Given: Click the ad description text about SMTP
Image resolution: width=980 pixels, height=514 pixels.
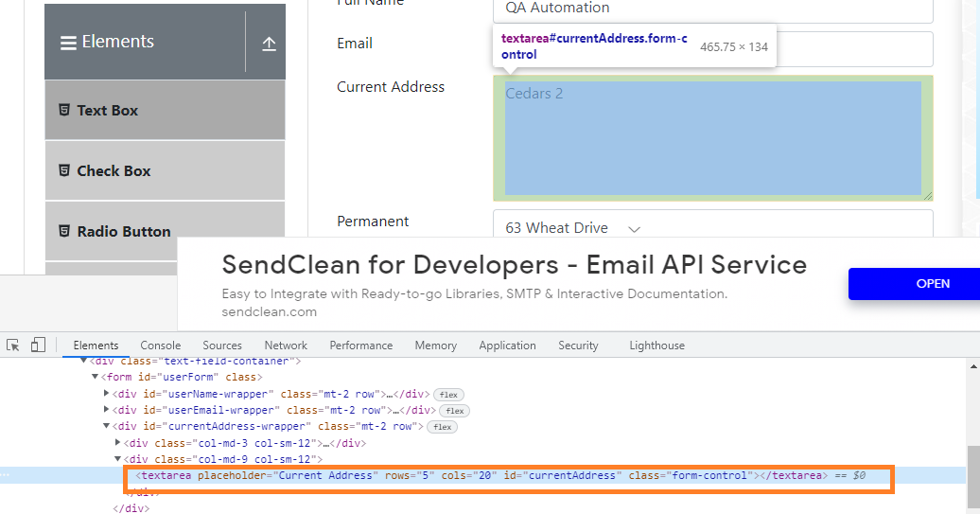Looking at the screenshot, I should pyautogui.click(x=474, y=293).
